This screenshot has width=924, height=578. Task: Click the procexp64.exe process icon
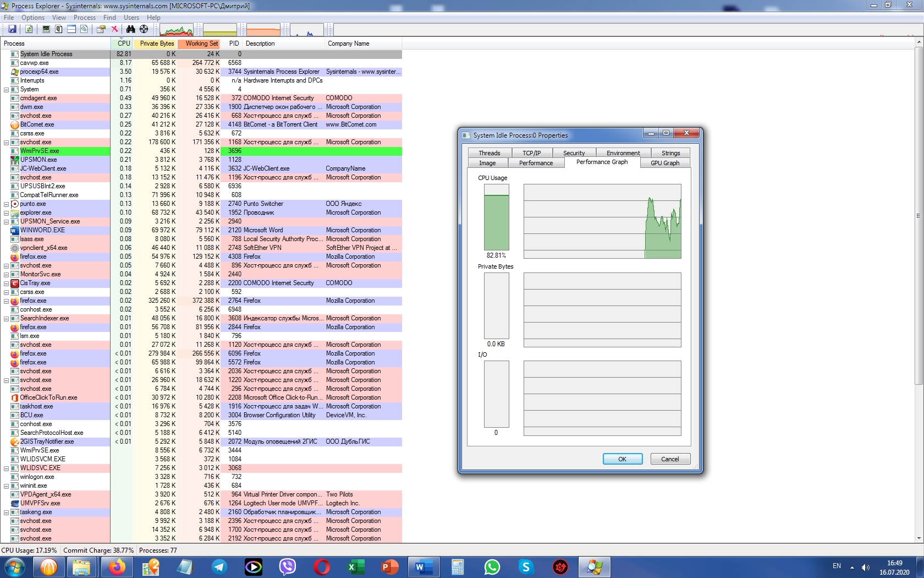point(15,72)
